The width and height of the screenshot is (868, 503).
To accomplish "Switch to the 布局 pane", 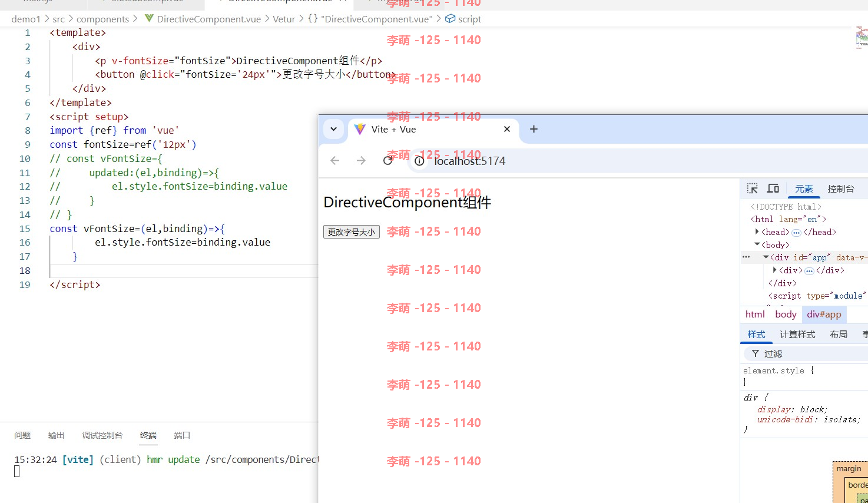I will tap(839, 335).
